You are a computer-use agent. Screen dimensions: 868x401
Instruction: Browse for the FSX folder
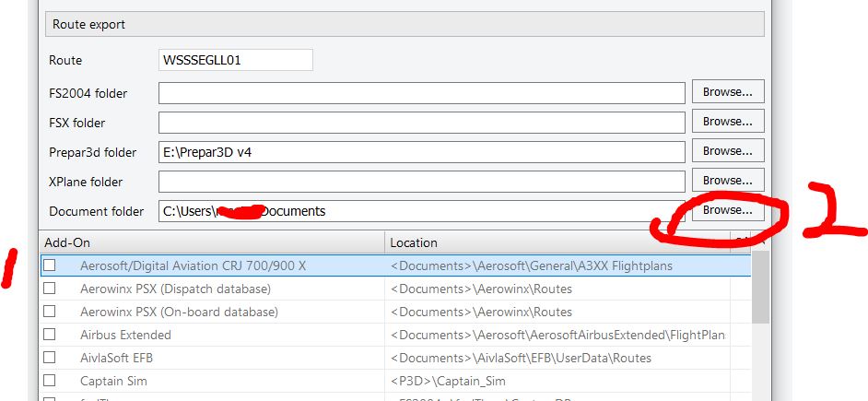coord(727,122)
